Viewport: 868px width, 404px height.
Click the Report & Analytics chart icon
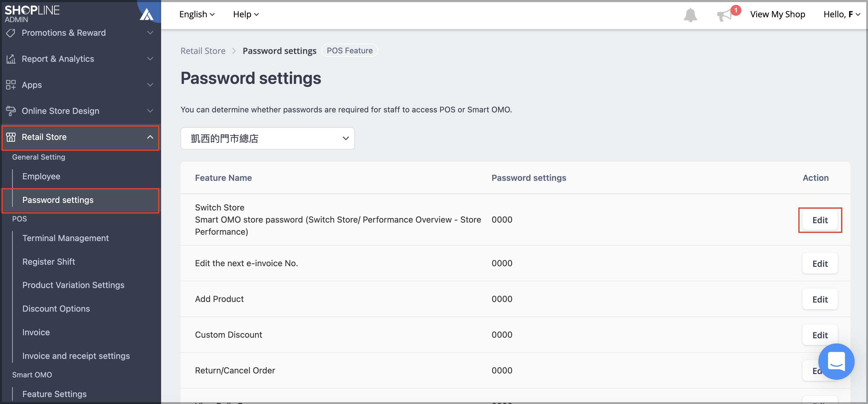[x=11, y=59]
